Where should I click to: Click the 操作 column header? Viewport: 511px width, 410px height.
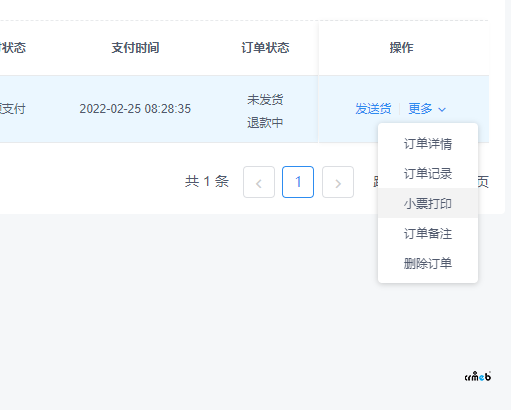[x=401, y=48]
